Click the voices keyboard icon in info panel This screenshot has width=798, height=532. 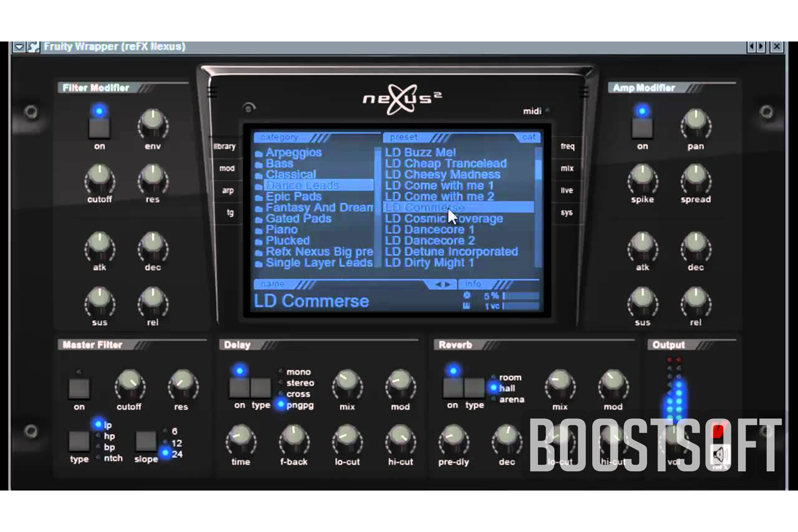[x=467, y=306]
